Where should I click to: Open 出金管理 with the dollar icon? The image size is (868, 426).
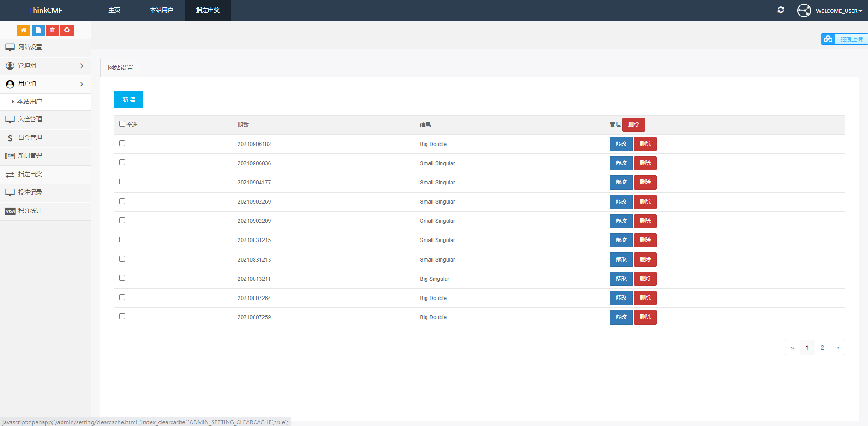30,138
